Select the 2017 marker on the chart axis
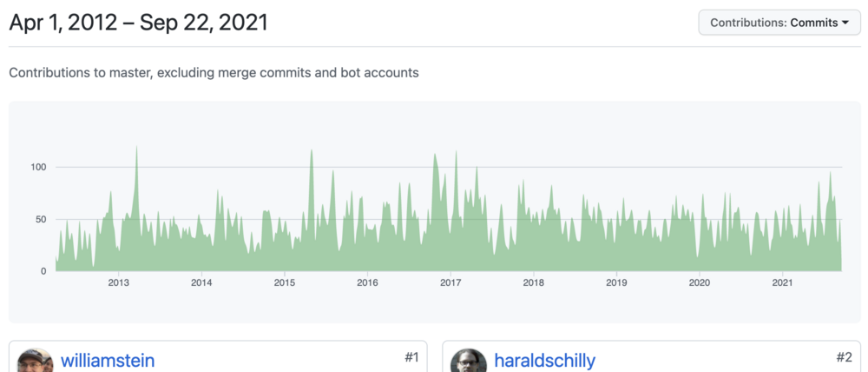Image resolution: width=868 pixels, height=372 pixels. click(450, 282)
